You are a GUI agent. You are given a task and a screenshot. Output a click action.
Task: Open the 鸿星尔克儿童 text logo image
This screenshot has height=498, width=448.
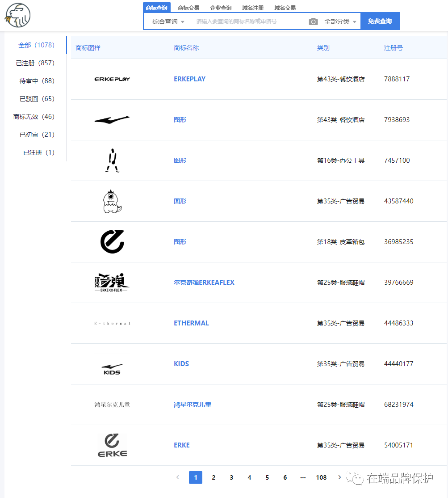[112, 405]
